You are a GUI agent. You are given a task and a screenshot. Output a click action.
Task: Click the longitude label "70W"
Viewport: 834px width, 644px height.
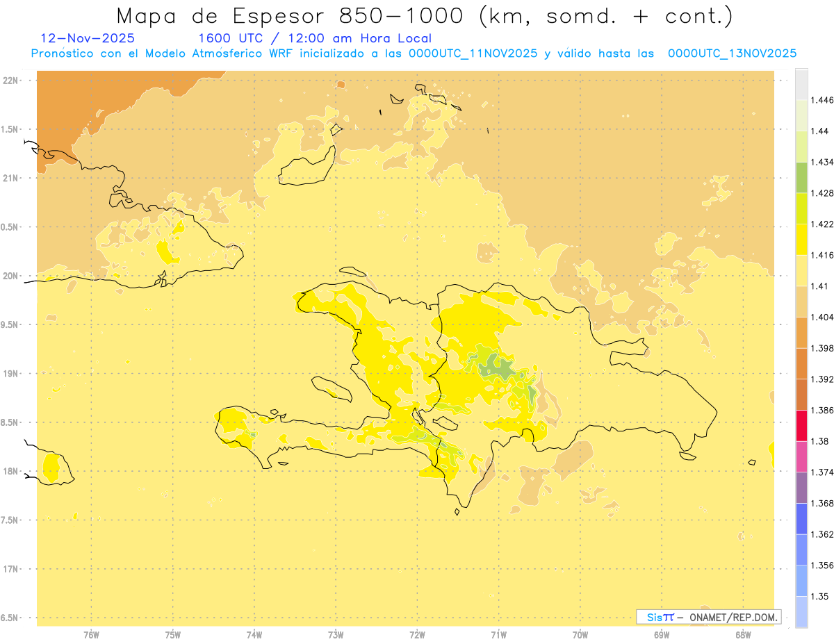580,635
